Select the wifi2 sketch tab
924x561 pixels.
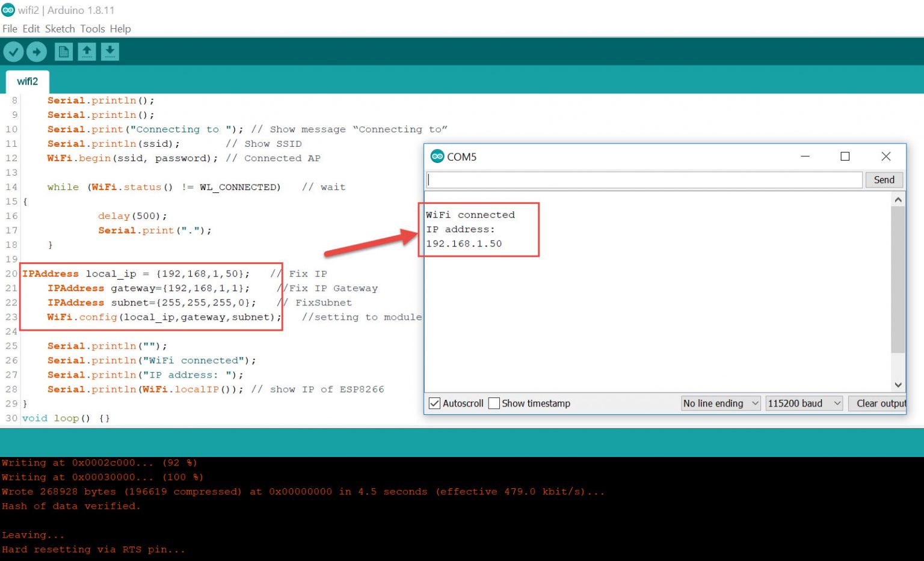(27, 82)
